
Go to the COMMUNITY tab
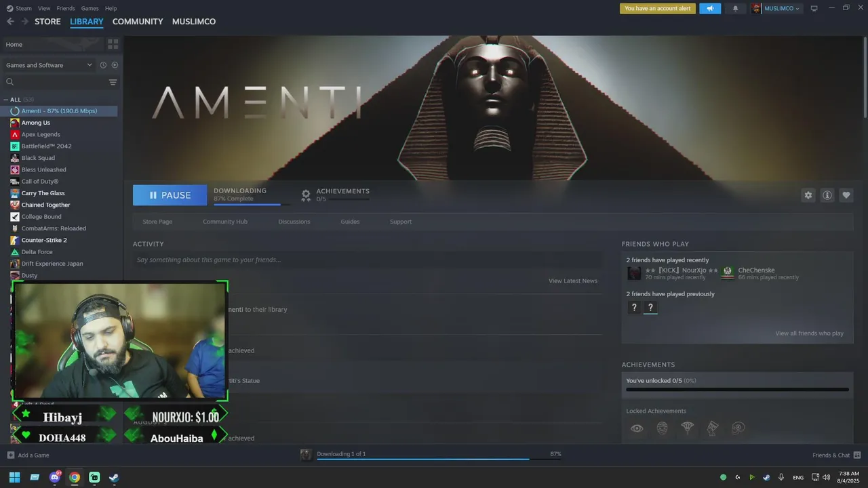point(138,22)
